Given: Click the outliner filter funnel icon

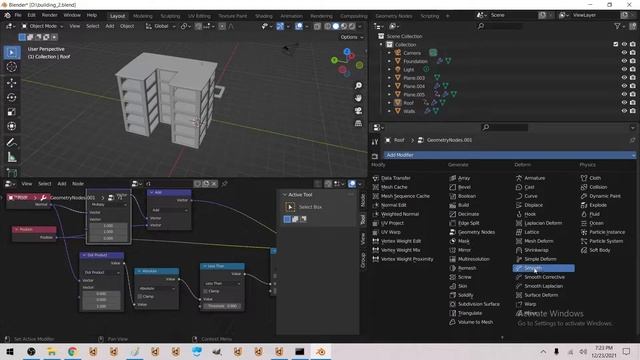Looking at the screenshot, I should tap(618, 26).
